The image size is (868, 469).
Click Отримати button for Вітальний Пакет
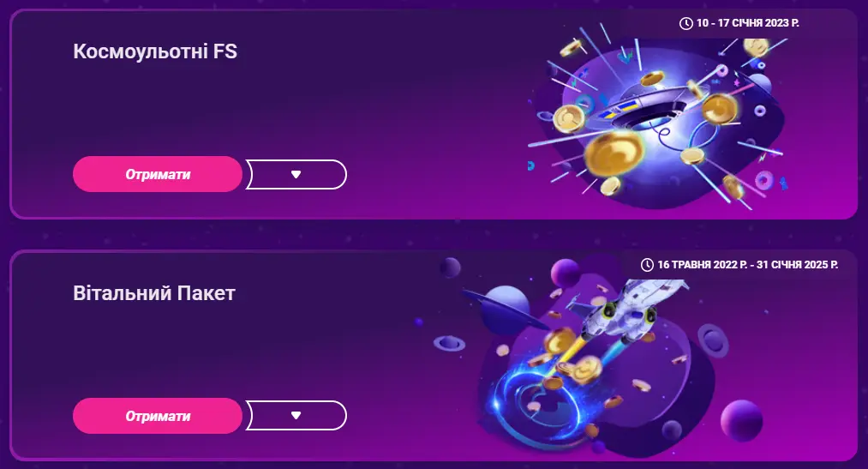[158, 416]
